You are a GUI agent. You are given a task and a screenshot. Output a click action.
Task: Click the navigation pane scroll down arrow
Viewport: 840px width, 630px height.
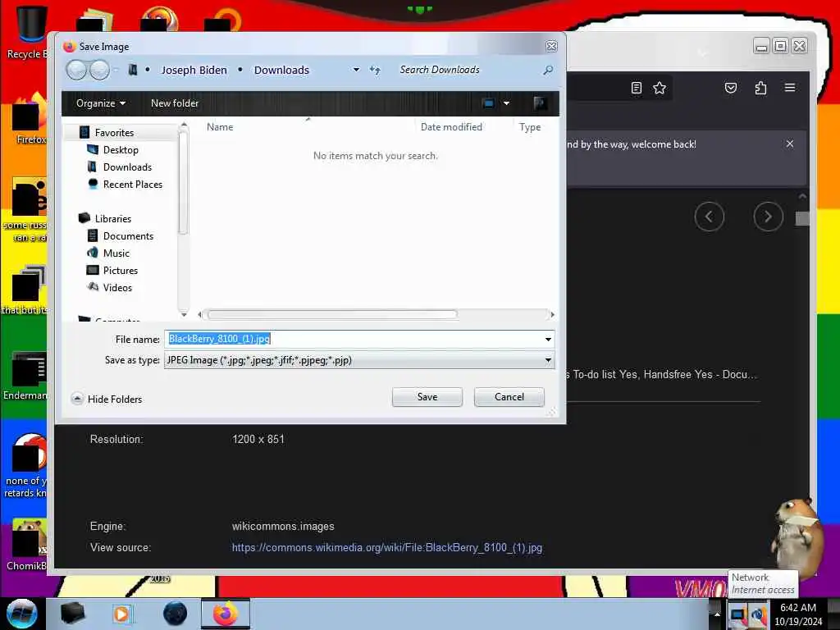click(184, 313)
